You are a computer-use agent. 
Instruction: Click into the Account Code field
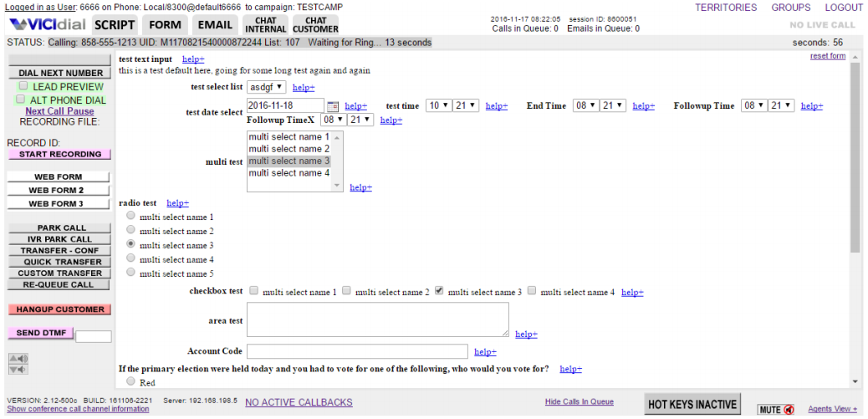pyautogui.click(x=357, y=351)
